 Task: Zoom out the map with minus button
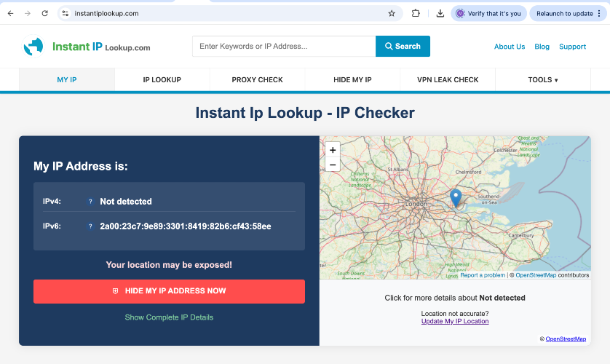click(x=333, y=165)
